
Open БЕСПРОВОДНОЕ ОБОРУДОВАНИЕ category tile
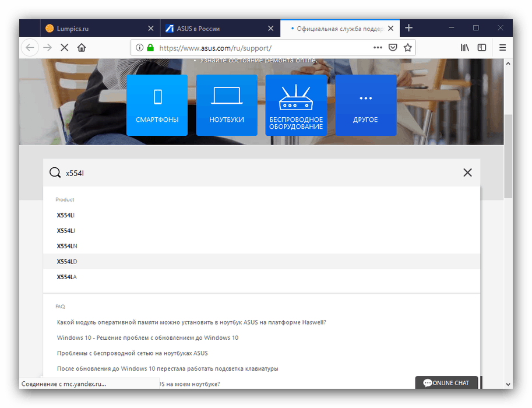[x=296, y=105]
